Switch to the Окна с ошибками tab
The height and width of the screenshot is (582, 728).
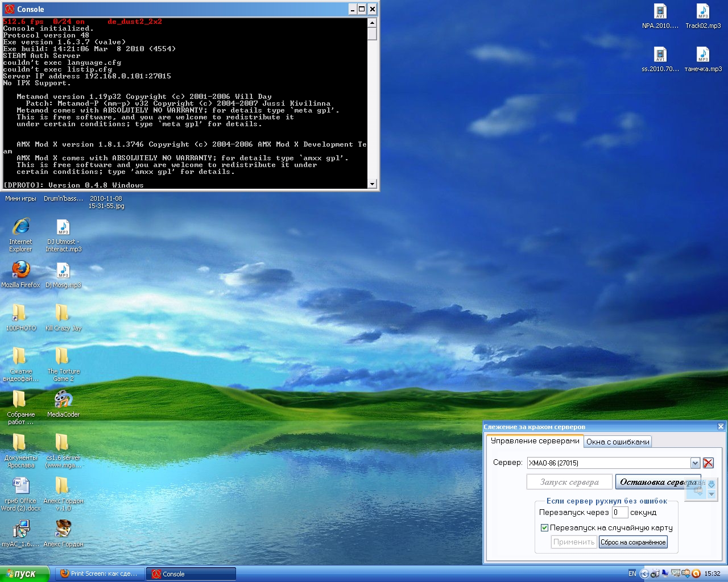[618, 442]
